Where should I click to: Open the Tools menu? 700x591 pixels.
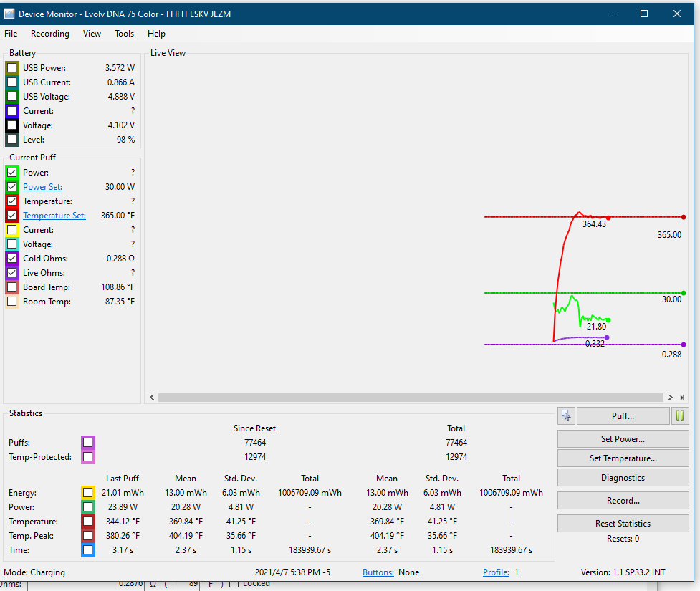[124, 34]
